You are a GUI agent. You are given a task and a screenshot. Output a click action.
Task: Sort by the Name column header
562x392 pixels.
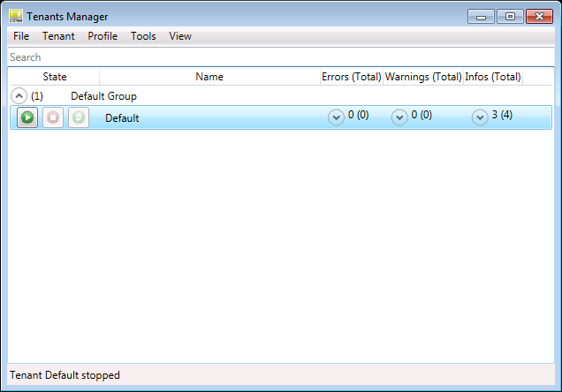point(209,77)
